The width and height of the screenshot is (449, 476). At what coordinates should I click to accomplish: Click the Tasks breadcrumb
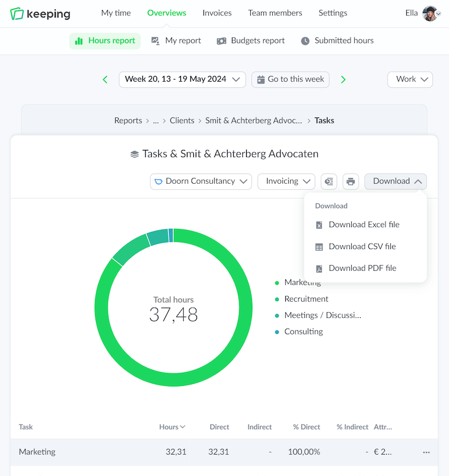[x=324, y=121]
